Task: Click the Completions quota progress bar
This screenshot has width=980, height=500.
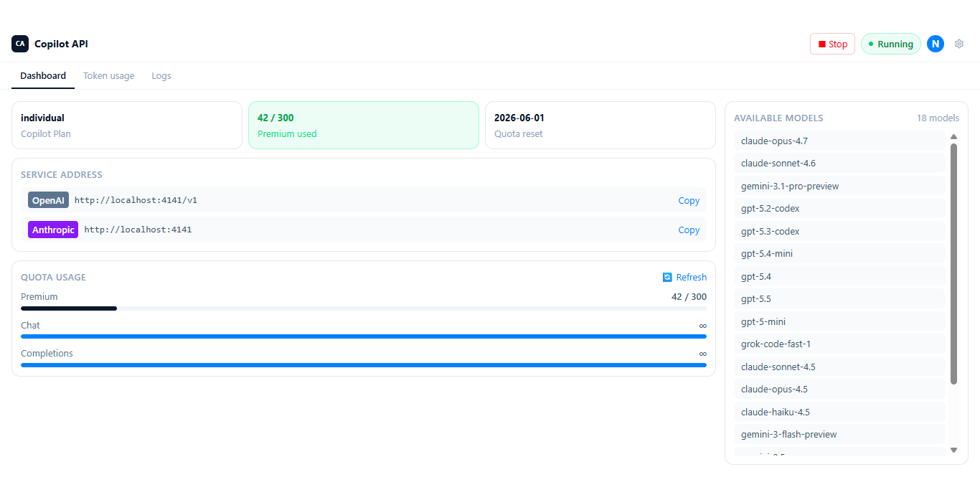Action: (364, 364)
